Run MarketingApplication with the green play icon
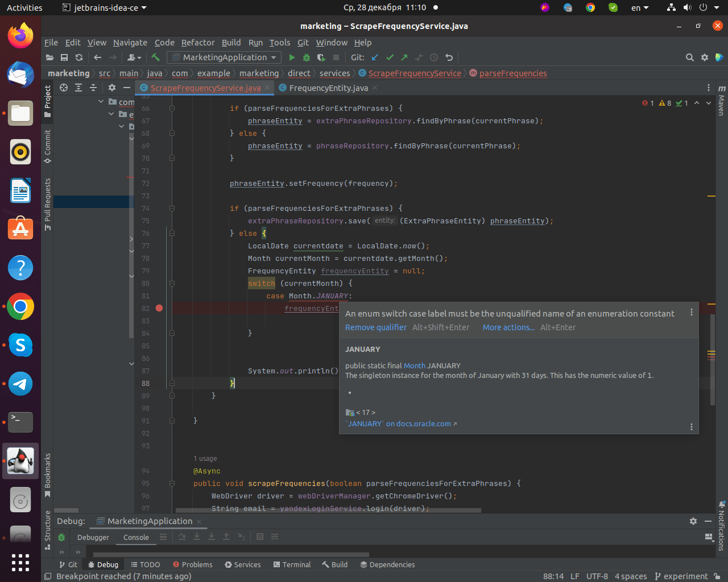728x582 pixels. click(x=292, y=57)
